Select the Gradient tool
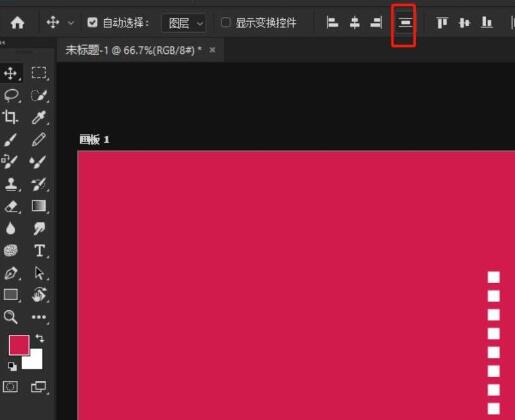The image size is (515, 420). click(x=39, y=206)
